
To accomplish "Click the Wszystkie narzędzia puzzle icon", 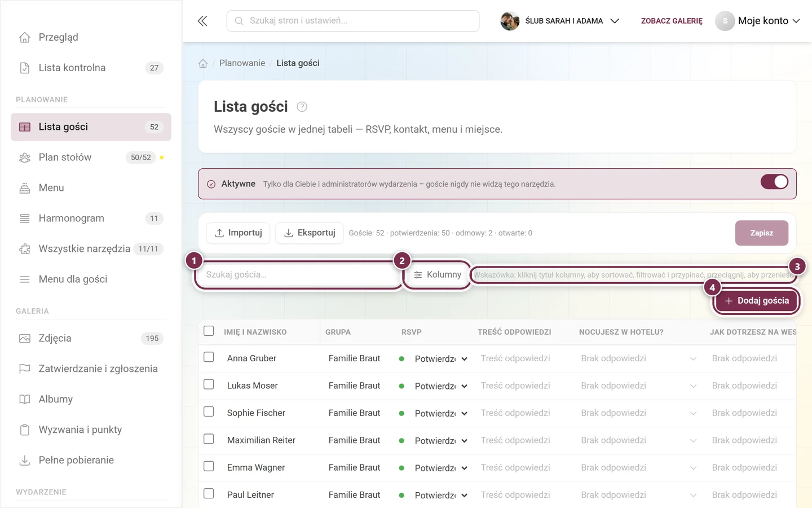I will [25, 249].
